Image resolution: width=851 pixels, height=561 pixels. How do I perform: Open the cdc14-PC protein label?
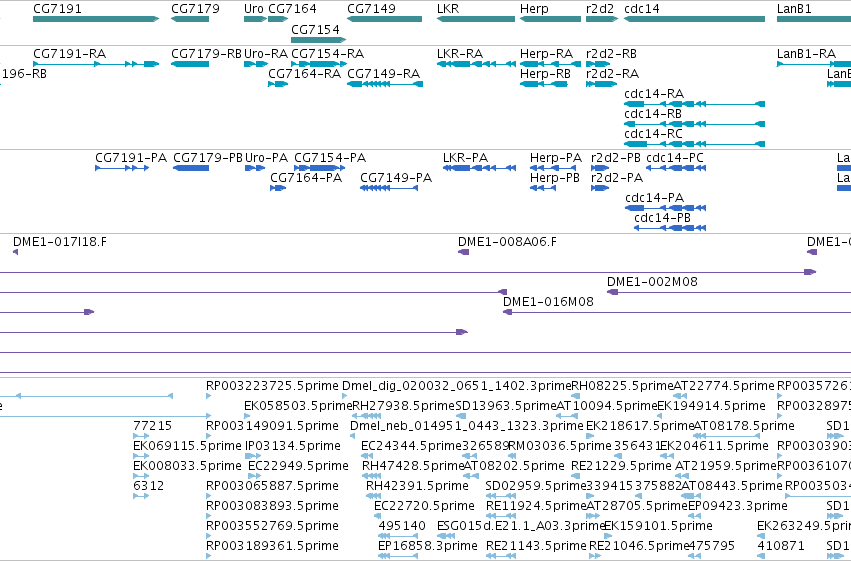click(x=675, y=158)
